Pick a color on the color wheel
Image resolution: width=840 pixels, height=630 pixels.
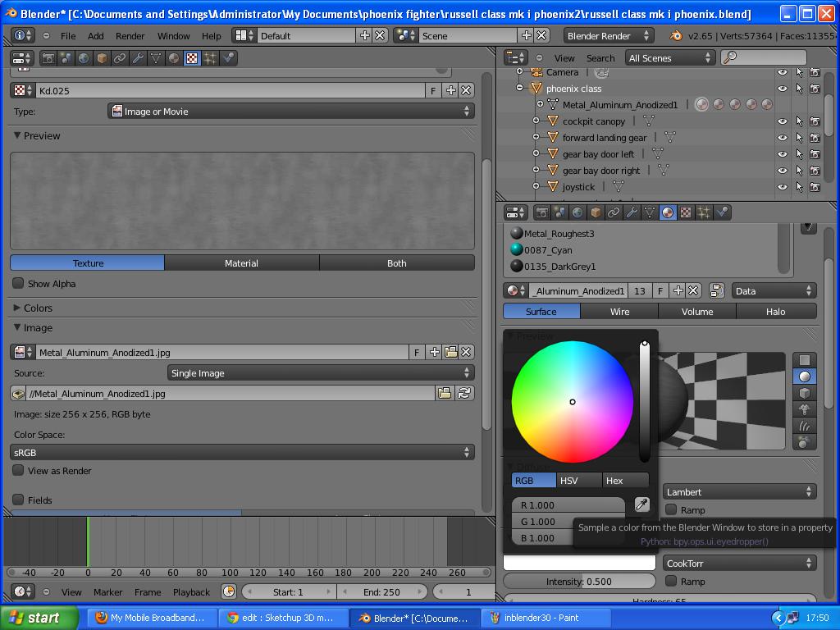pos(572,402)
